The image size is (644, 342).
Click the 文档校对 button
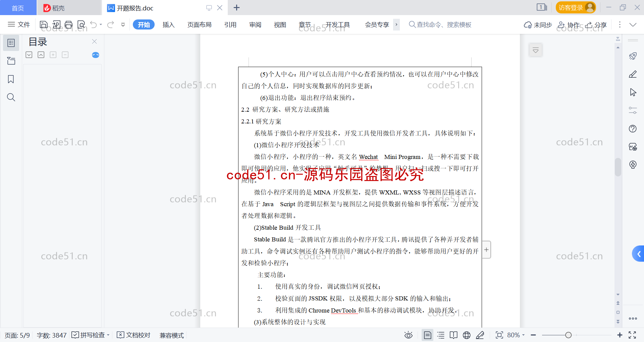pyautogui.click(x=133, y=335)
